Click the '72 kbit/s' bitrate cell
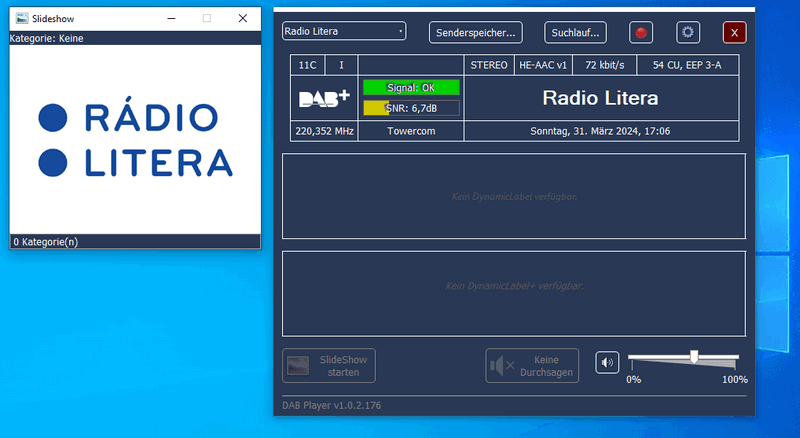 [x=605, y=65]
